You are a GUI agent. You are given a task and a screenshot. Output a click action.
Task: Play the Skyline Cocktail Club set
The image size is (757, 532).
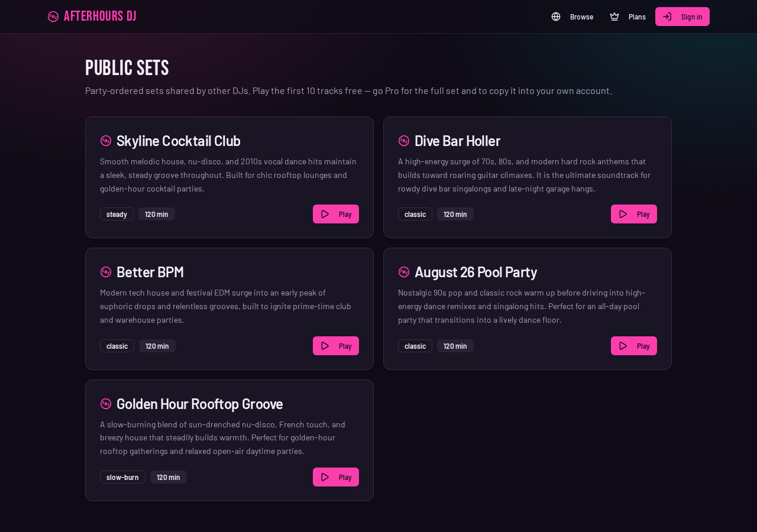coord(336,214)
